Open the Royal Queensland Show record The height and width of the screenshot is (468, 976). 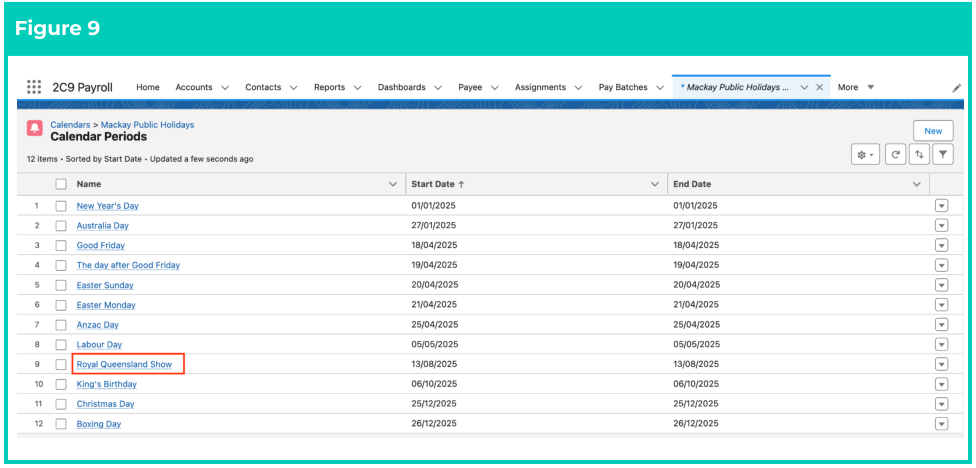124,364
